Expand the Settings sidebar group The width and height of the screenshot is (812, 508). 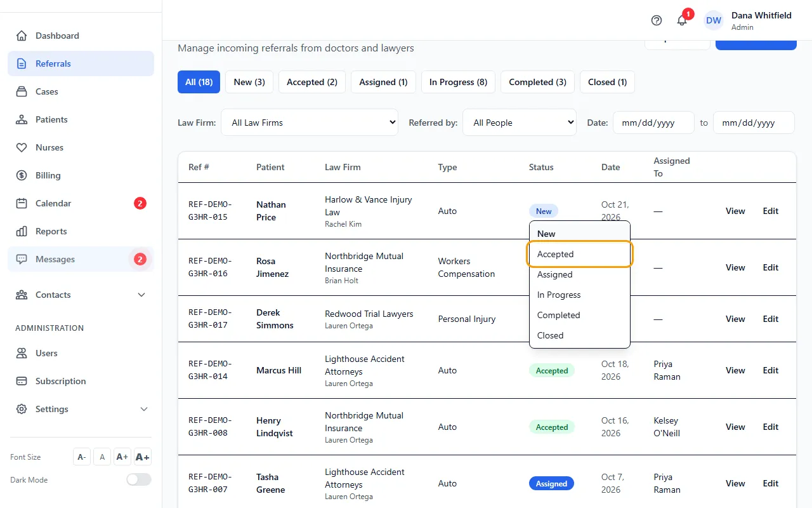pyautogui.click(x=81, y=409)
